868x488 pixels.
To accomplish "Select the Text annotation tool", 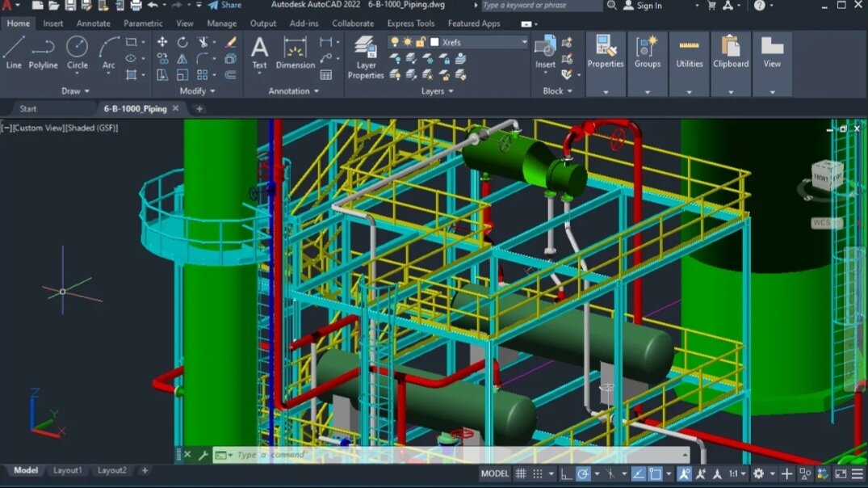I will point(259,53).
